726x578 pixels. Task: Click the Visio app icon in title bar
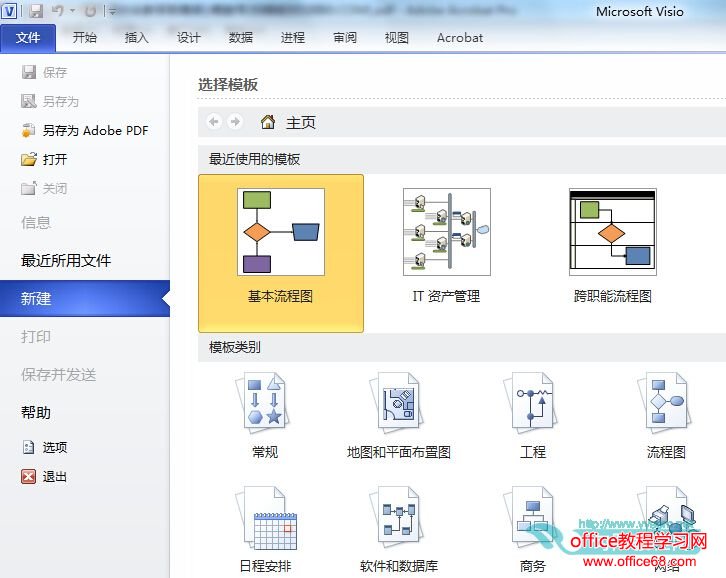tap(9, 11)
